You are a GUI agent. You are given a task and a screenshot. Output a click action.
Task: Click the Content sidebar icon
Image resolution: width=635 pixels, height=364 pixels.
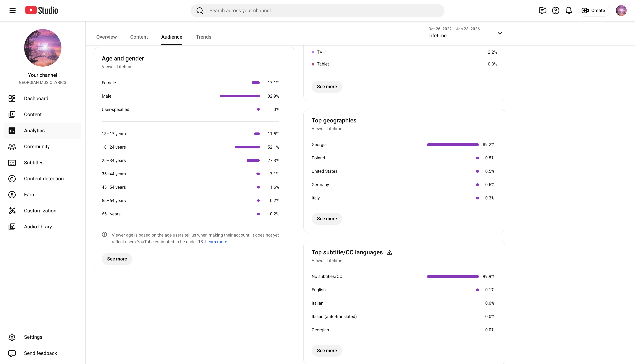pyautogui.click(x=12, y=114)
